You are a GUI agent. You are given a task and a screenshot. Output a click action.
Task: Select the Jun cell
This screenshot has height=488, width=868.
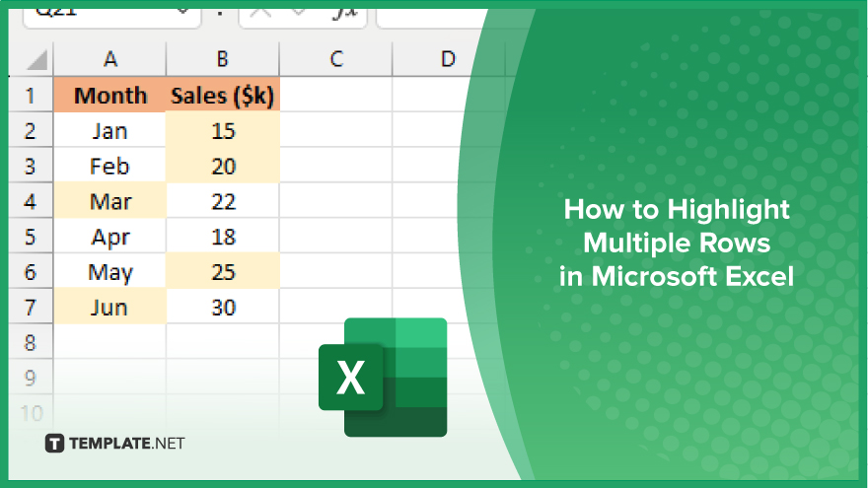(110, 307)
